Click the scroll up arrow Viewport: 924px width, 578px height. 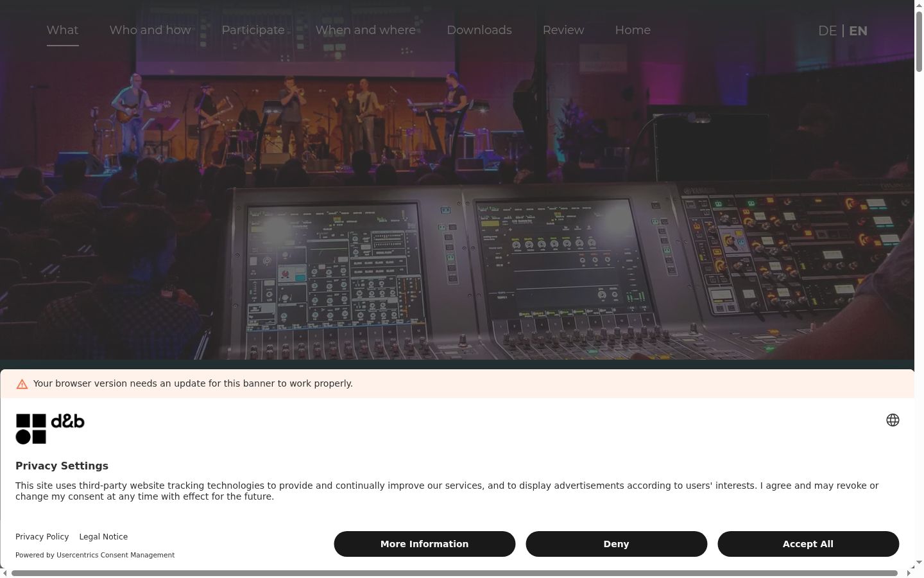pyautogui.click(x=919, y=4)
